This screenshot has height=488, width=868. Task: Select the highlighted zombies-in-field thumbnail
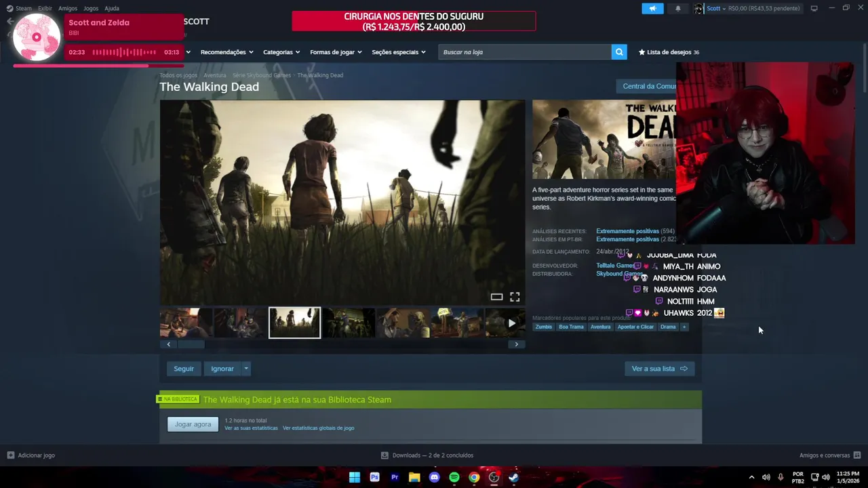[294, 323]
